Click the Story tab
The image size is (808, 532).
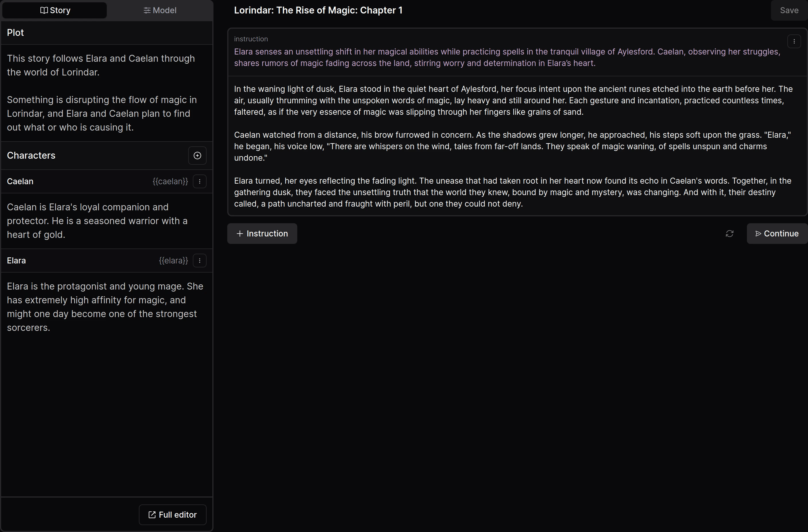[x=55, y=10]
